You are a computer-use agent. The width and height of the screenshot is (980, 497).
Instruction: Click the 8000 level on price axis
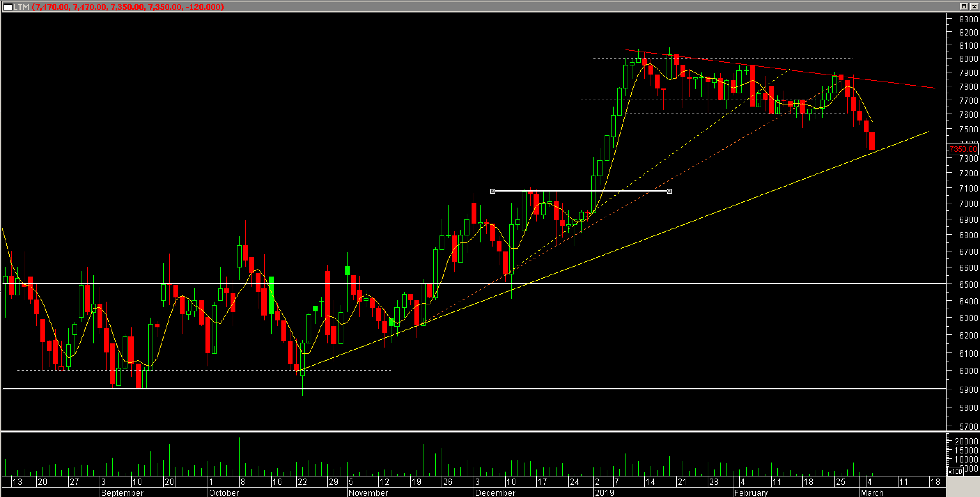pos(968,59)
